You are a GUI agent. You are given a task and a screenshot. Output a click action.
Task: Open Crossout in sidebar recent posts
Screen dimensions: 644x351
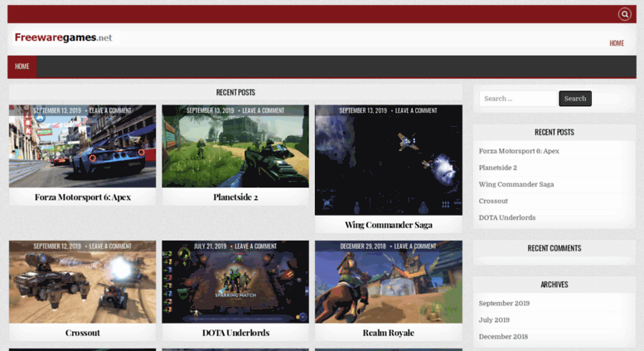(x=493, y=201)
